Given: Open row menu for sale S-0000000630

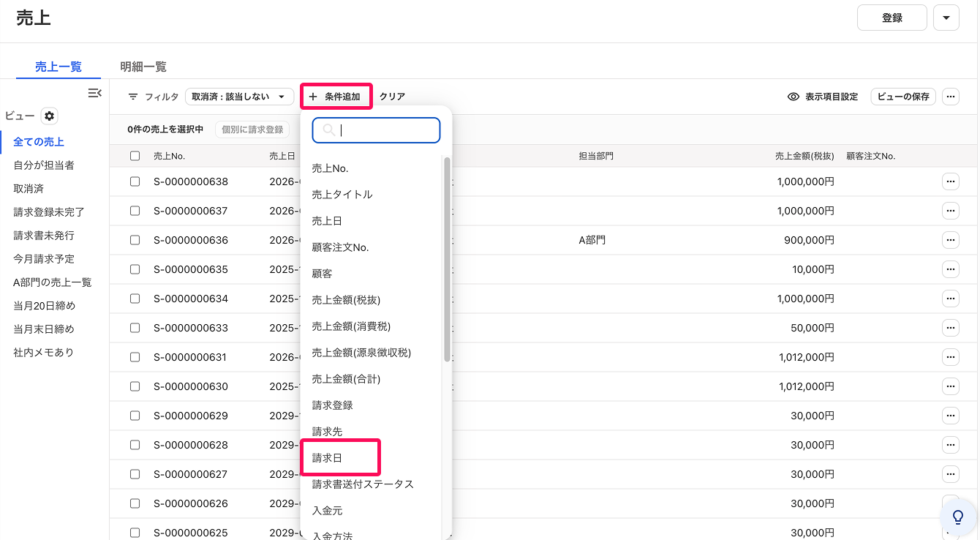Looking at the screenshot, I should 950,386.
